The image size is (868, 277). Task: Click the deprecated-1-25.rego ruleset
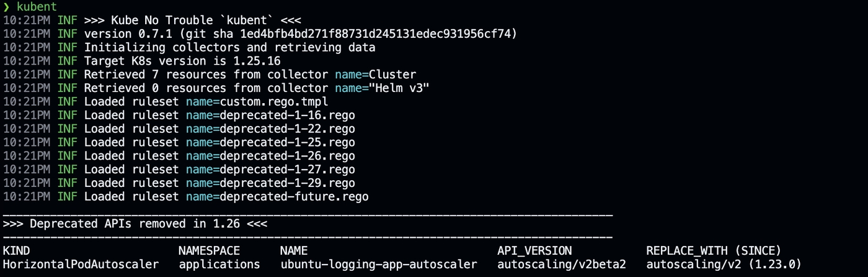(x=288, y=143)
